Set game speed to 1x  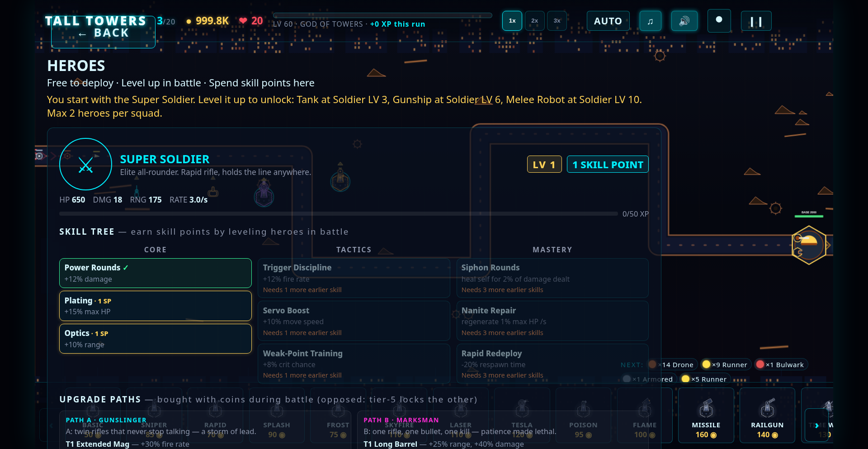pos(512,21)
